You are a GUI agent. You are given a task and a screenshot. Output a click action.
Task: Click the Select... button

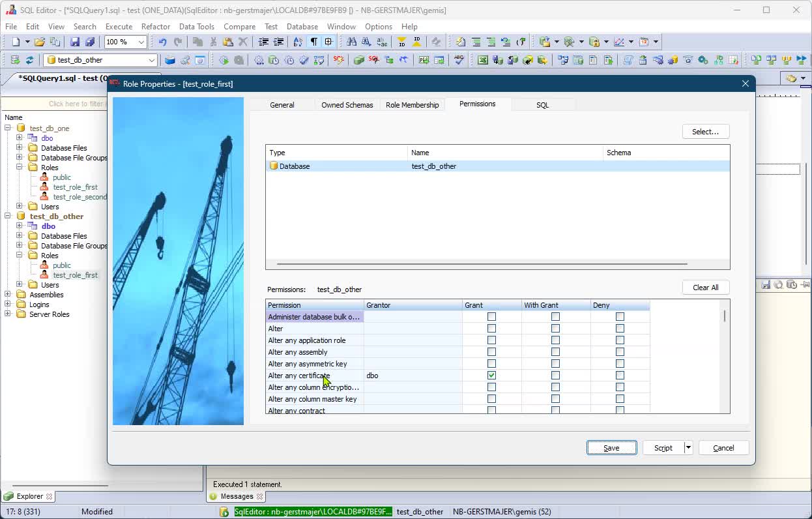[705, 132]
